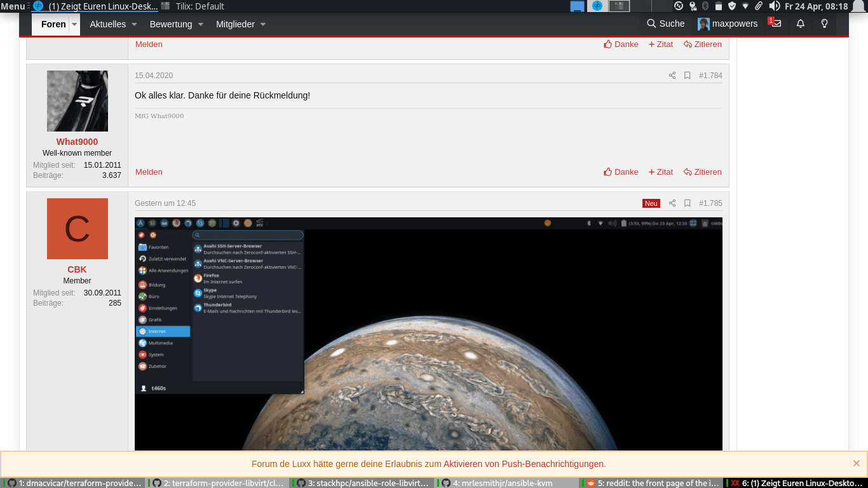
Task: Open the paperclip clipboard tray icon
Action: (x=759, y=6)
